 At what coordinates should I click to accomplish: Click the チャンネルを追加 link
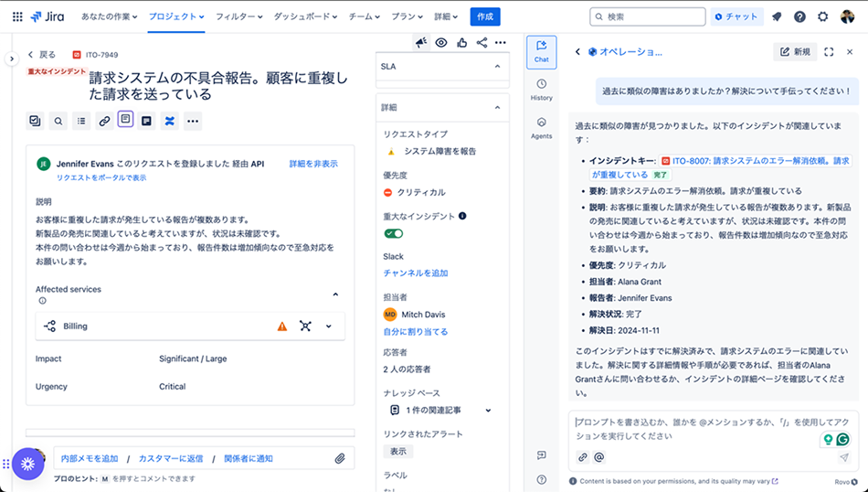[415, 273]
